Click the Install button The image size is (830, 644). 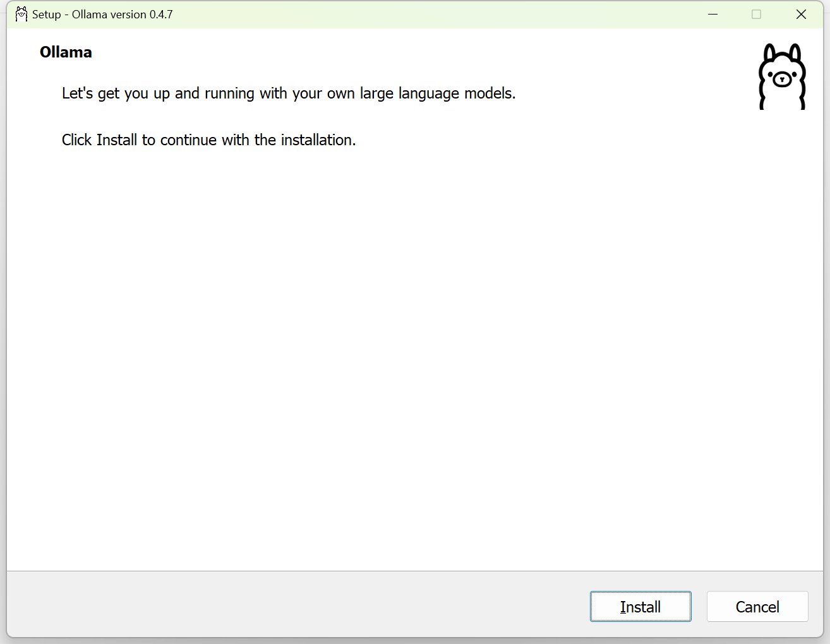click(641, 606)
